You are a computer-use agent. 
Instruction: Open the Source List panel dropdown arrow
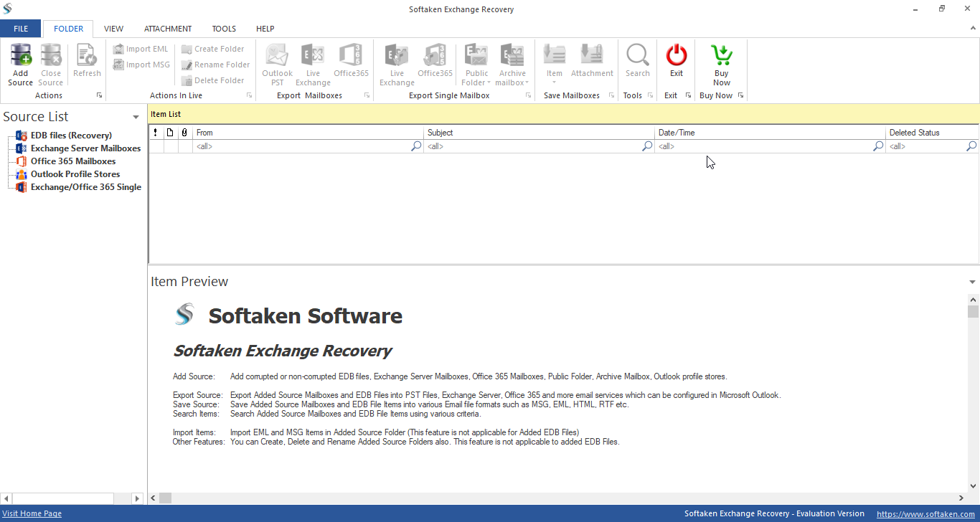pyautogui.click(x=136, y=117)
